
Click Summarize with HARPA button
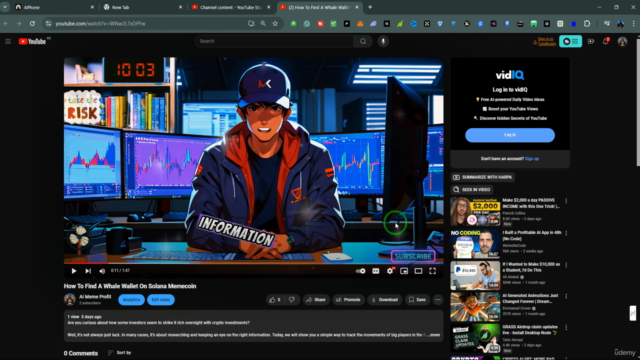482,177
